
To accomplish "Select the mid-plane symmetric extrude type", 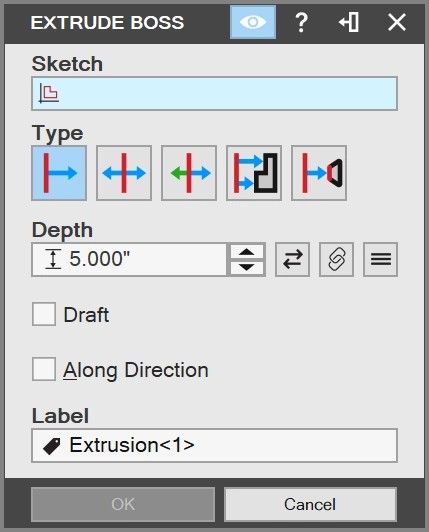I will pyautogui.click(x=124, y=173).
